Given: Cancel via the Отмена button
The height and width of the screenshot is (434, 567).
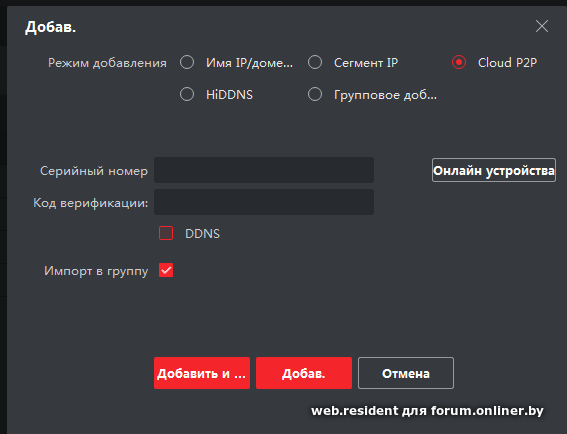Looking at the screenshot, I should click(x=406, y=373).
